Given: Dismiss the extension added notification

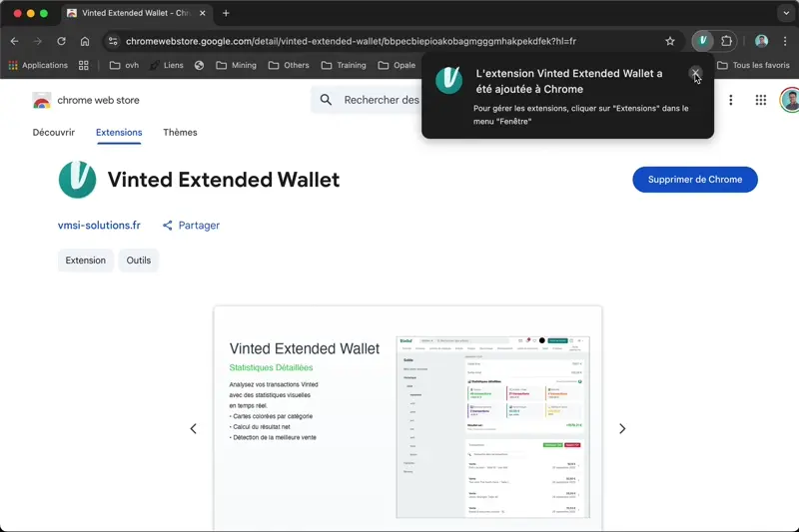Looking at the screenshot, I should [x=695, y=73].
